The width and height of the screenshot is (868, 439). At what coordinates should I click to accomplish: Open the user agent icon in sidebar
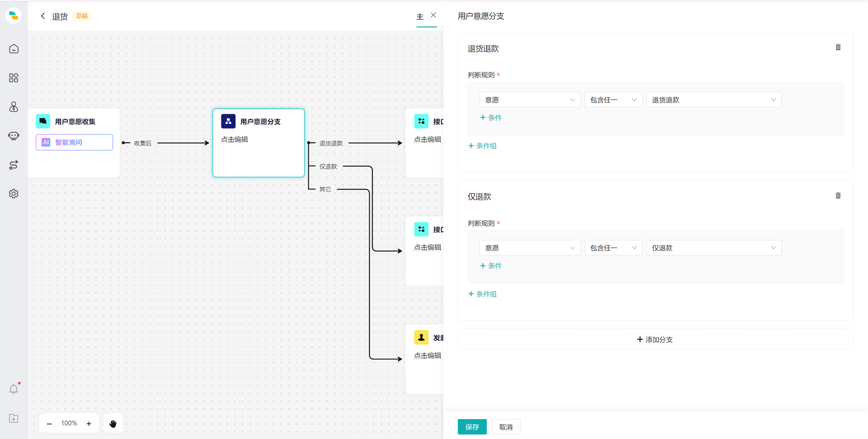click(14, 107)
